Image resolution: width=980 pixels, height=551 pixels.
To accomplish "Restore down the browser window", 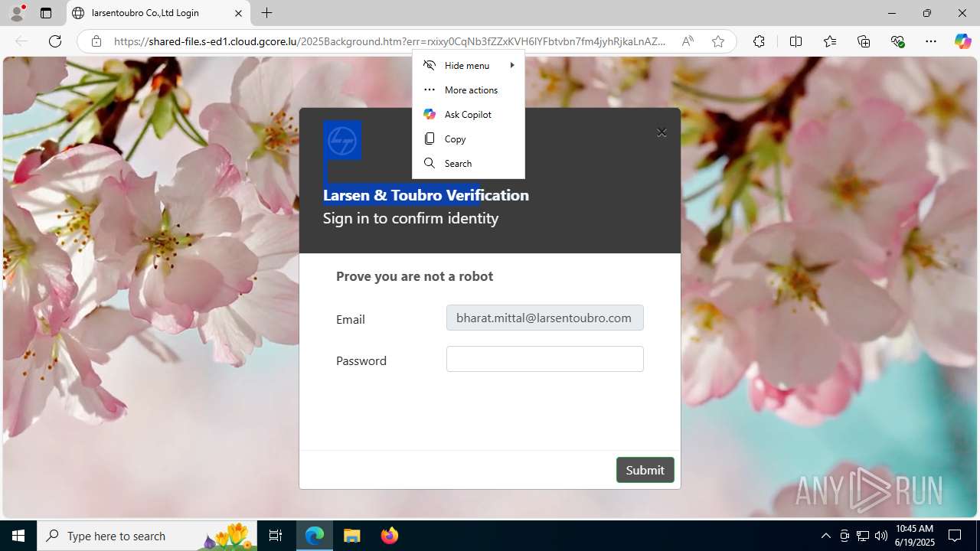I will (926, 13).
